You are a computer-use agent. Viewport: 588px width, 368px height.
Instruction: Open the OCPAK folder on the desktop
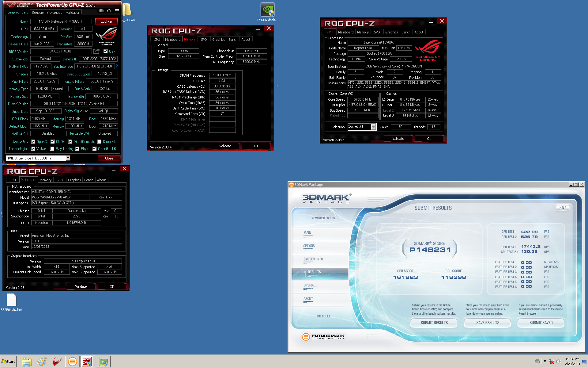129,12
